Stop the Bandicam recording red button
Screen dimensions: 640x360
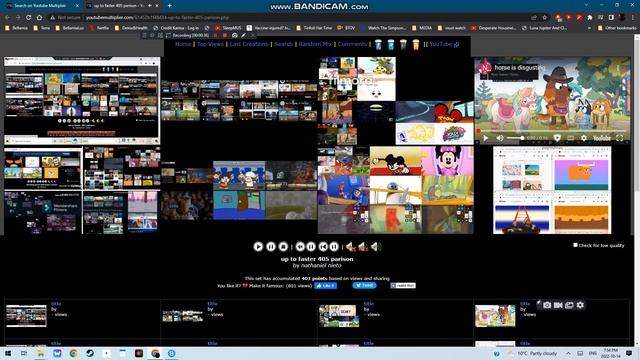tap(224, 36)
